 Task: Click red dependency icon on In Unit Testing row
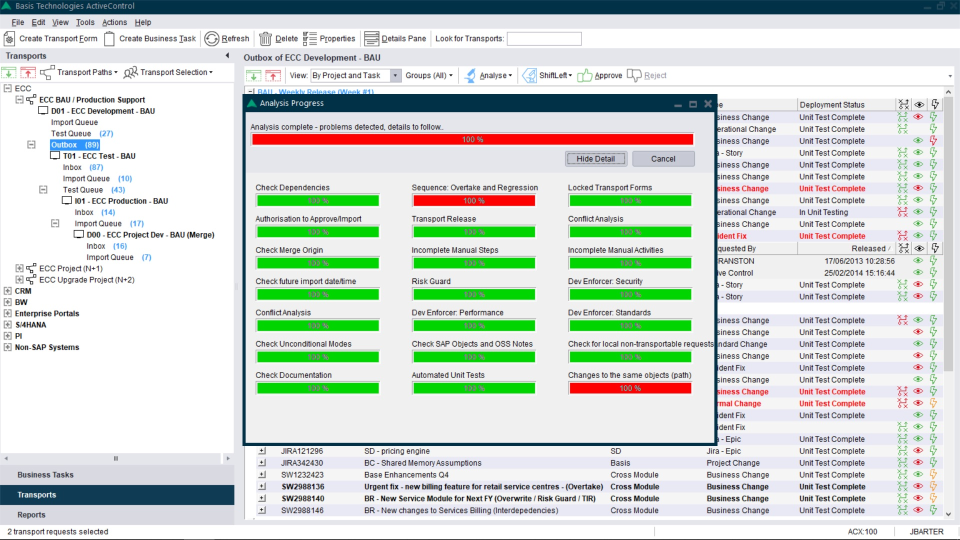pos(902,212)
